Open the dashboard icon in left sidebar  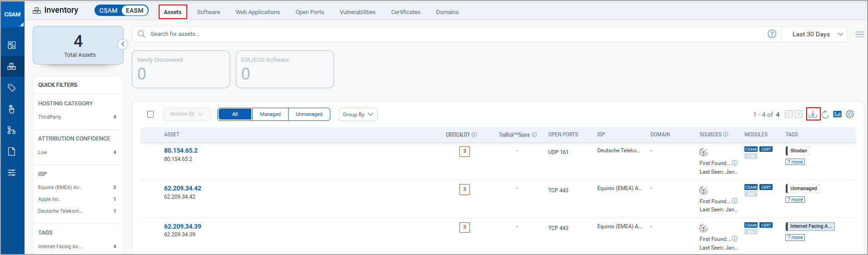pos(12,45)
